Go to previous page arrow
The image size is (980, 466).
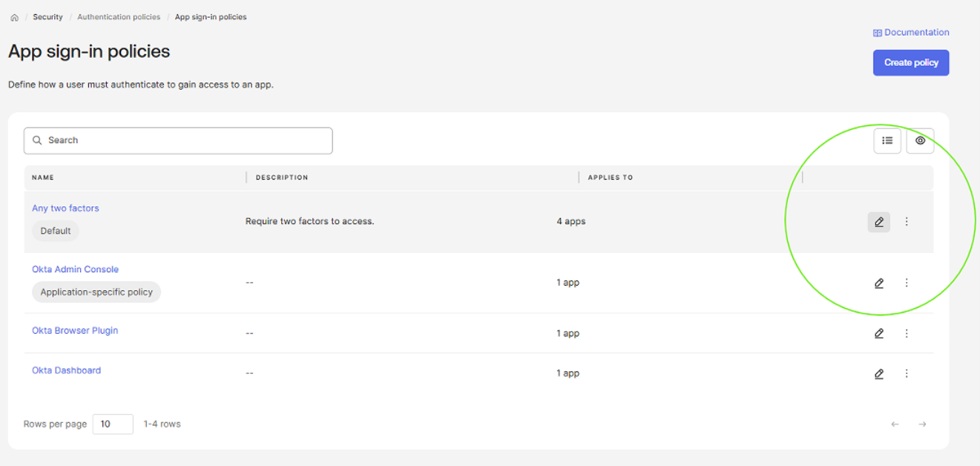click(895, 424)
